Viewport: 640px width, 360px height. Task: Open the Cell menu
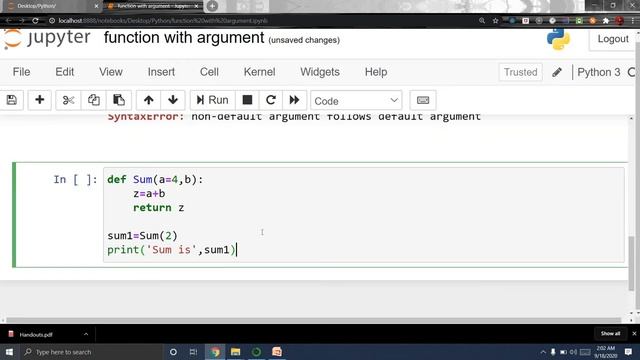pos(209,72)
